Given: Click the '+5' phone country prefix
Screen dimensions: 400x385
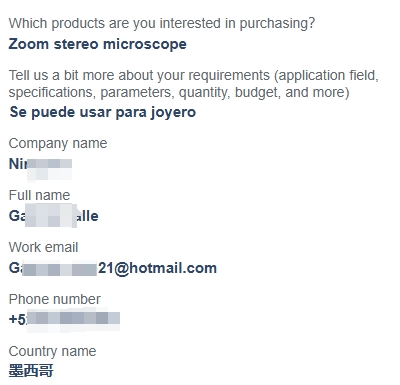Looking at the screenshot, I should pyautogui.click(x=17, y=319).
